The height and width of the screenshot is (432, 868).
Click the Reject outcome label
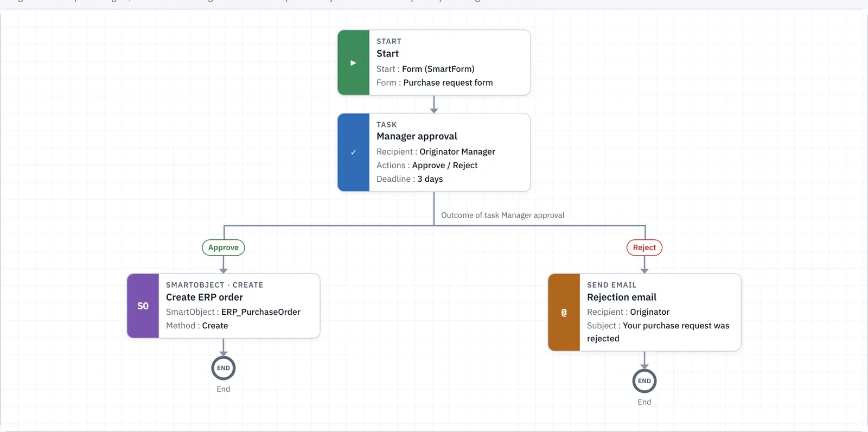point(644,247)
